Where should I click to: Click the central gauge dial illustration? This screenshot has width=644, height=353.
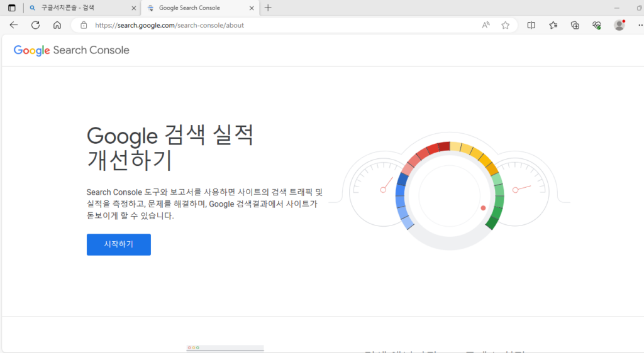pos(450,195)
